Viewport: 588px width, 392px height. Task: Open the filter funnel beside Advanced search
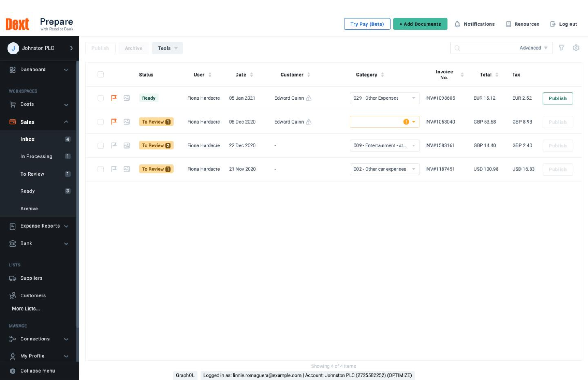562,48
